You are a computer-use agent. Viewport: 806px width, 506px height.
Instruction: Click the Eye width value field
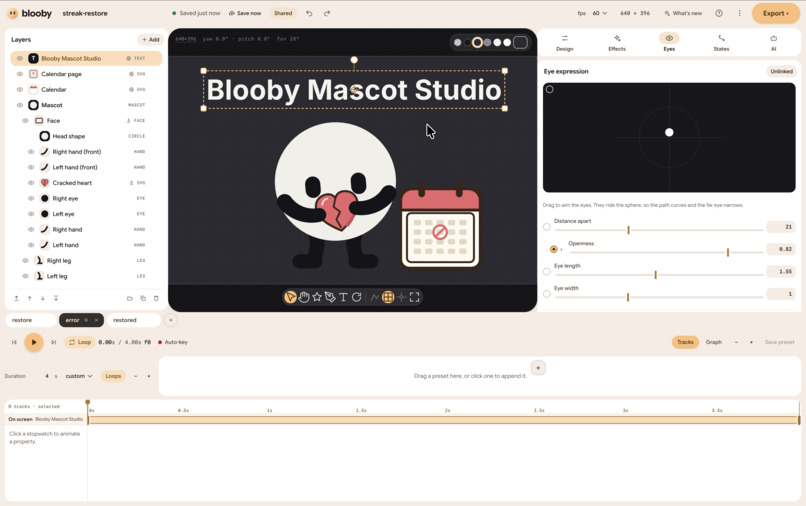pyautogui.click(x=781, y=294)
